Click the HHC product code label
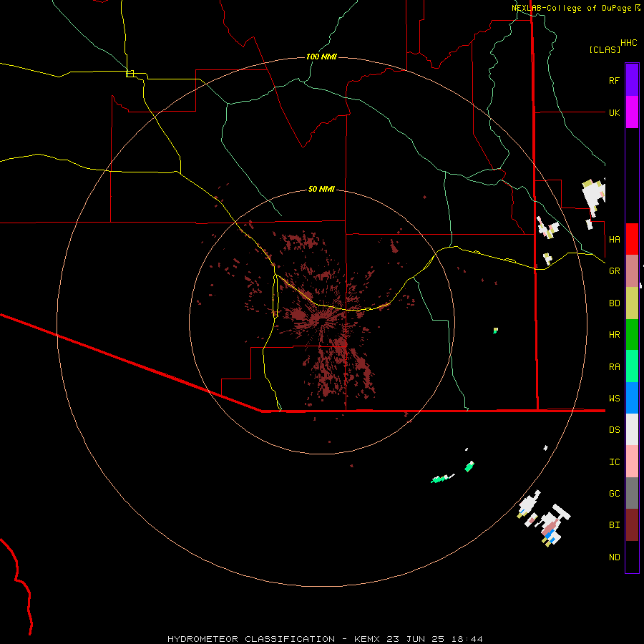644x644 pixels. [x=628, y=43]
